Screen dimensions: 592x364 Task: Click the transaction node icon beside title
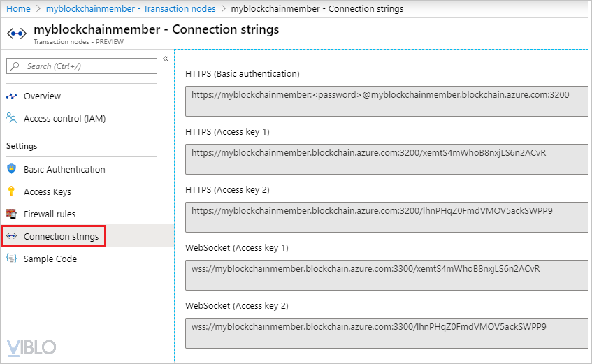tap(16, 33)
